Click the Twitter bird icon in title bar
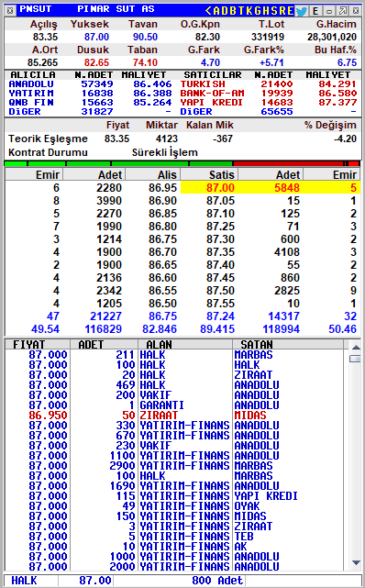Viewport: 365px width, 588px height. point(301,11)
